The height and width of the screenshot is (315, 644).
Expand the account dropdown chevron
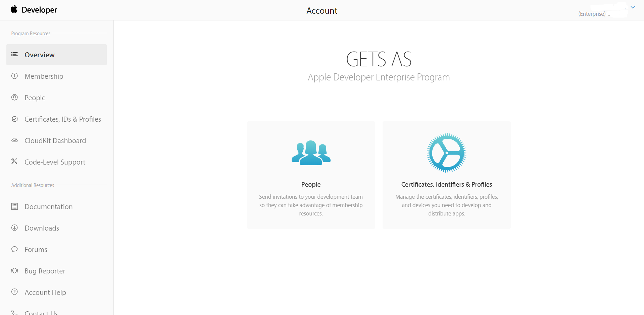pyautogui.click(x=633, y=7)
